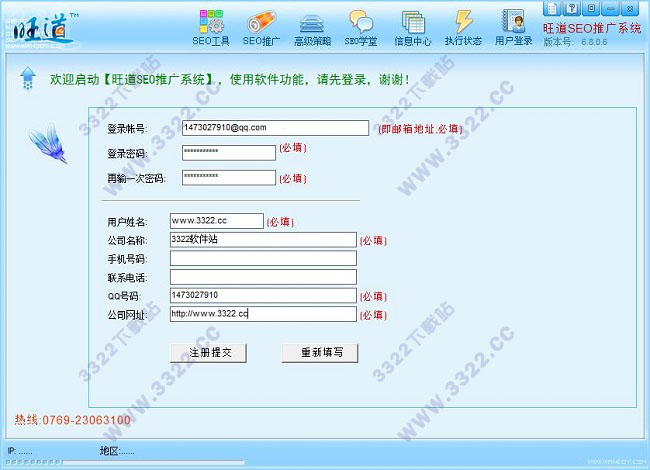Open the 执行状态 toolbar section

click(463, 28)
